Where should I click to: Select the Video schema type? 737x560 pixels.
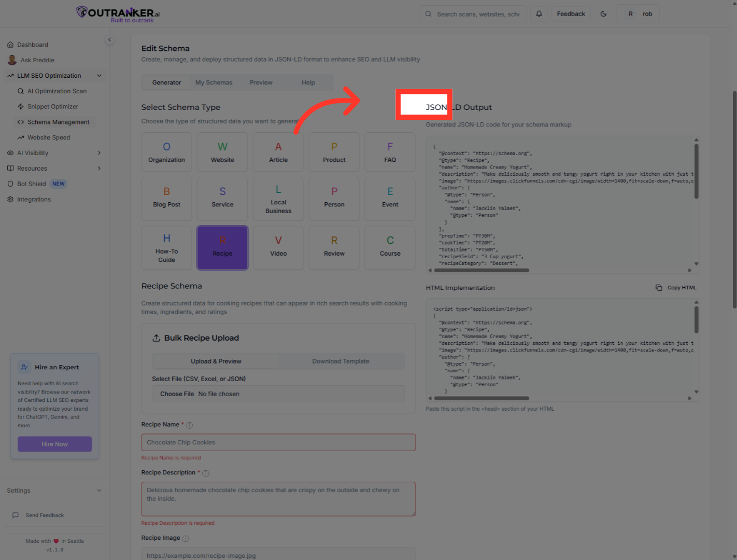coord(278,247)
